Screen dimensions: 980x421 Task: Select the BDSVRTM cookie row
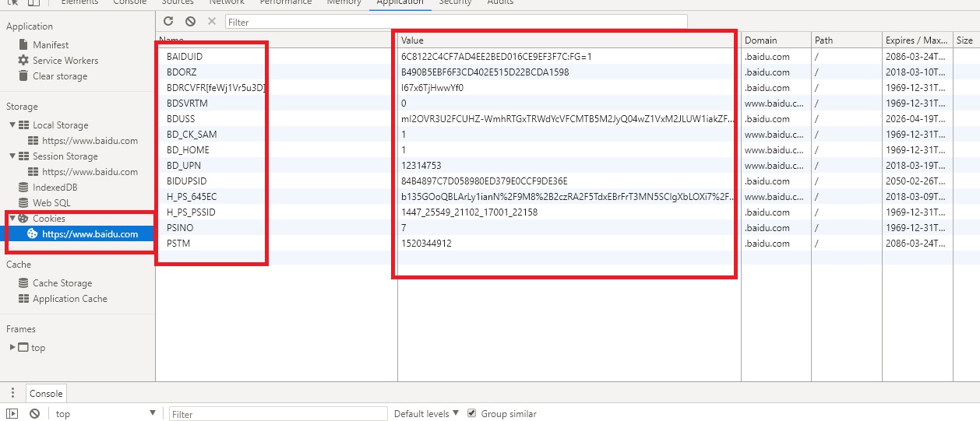tap(567, 103)
